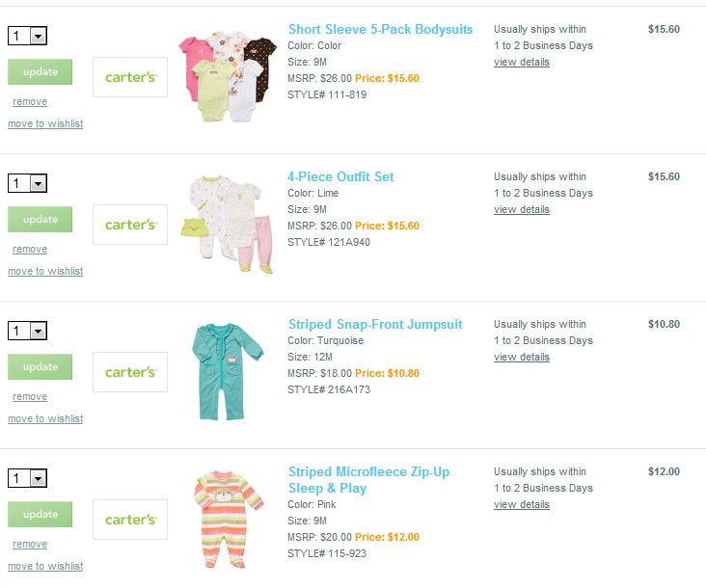Move Microfleece Sleep & Play to wishlist
Image resolution: width=706 pixels, height=588 pixels.
pyautogui.click(x=45, y=566)
